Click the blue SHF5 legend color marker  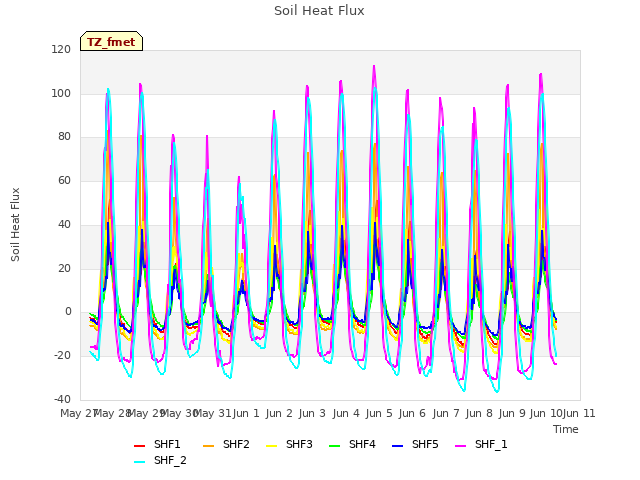click(x=397, y=446)
